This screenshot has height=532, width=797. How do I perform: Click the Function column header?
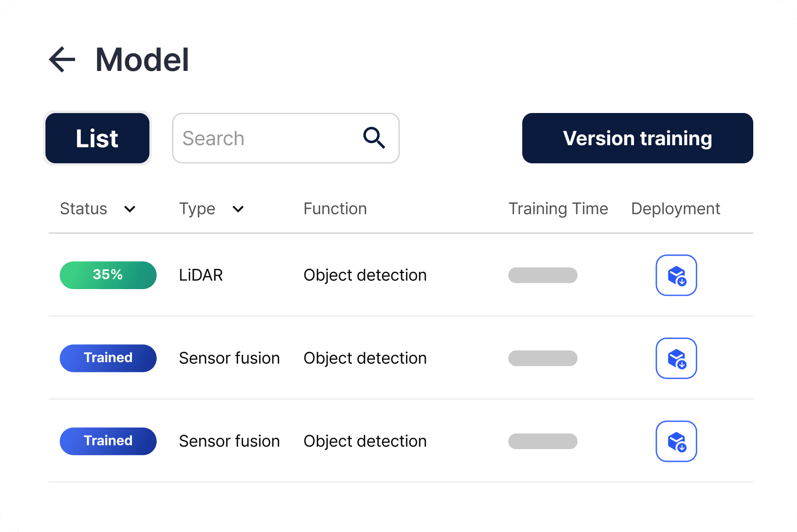click(335, 209)
